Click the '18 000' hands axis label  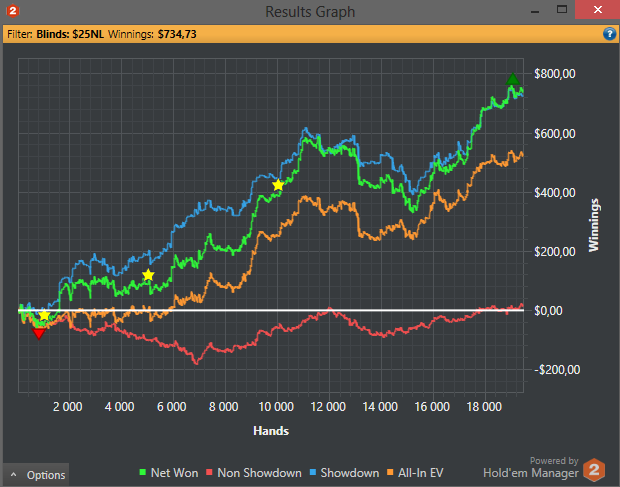484,407
